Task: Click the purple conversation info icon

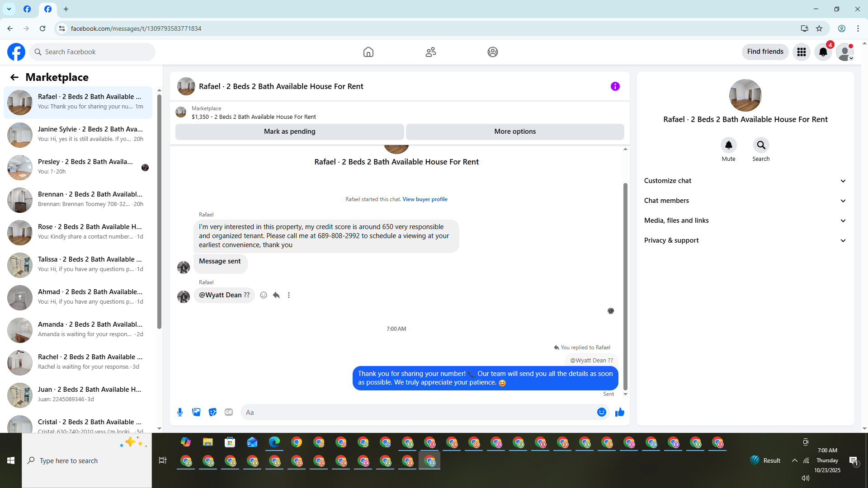Action: (x=615, y=86)
